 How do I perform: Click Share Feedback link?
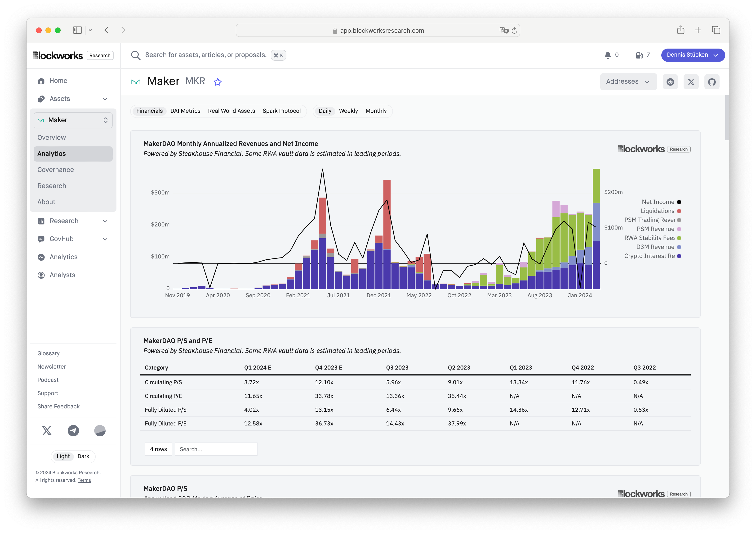tap(58, 407)
